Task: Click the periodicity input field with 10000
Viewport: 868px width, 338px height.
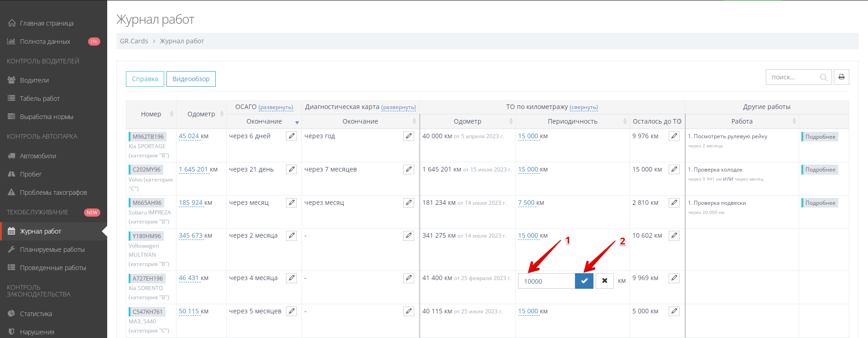Action: [x=546, y=281]
